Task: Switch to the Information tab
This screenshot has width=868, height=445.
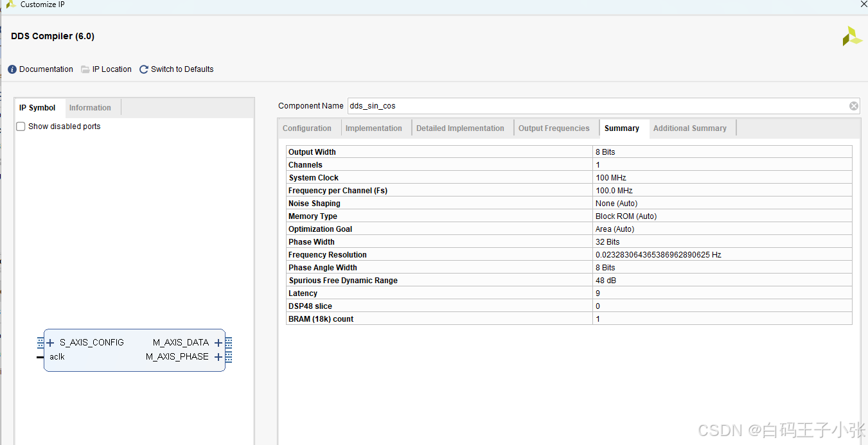Action: (90, 108)
